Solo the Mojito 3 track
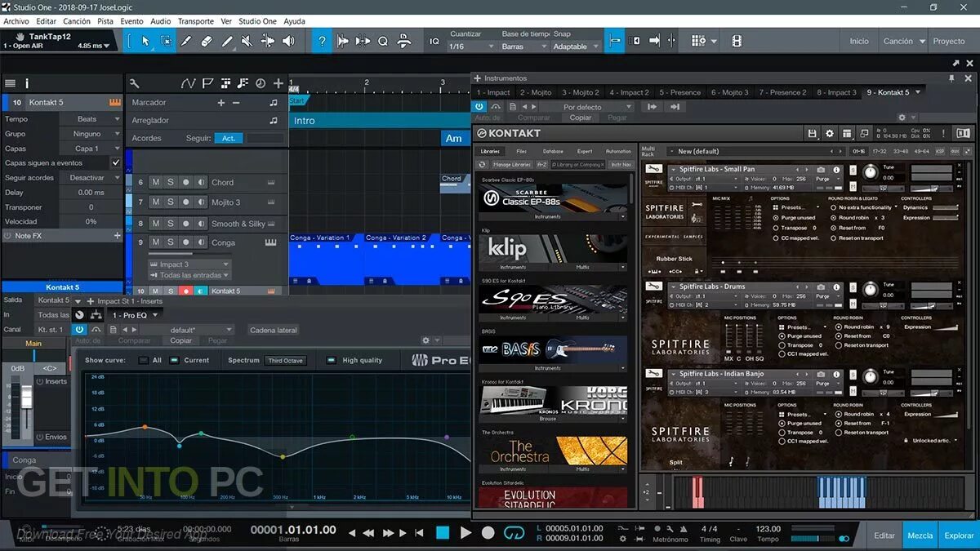980x551 pixels. click(170, 202)
